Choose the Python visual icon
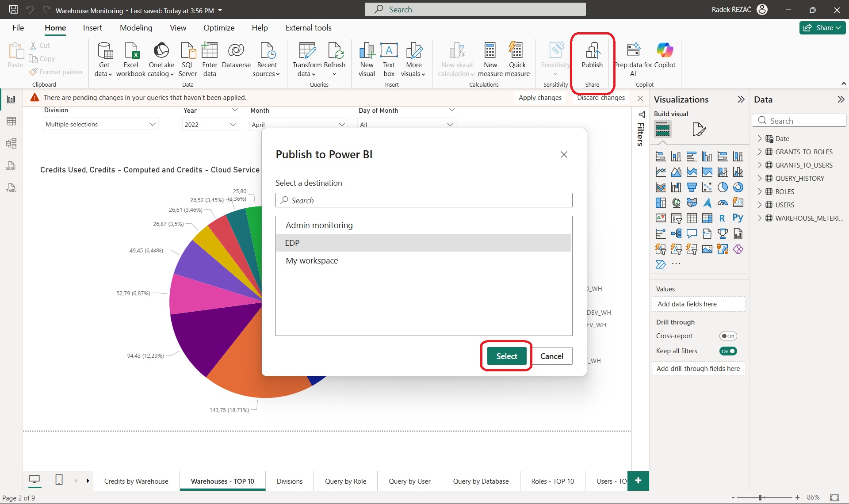 click(738, 218)
